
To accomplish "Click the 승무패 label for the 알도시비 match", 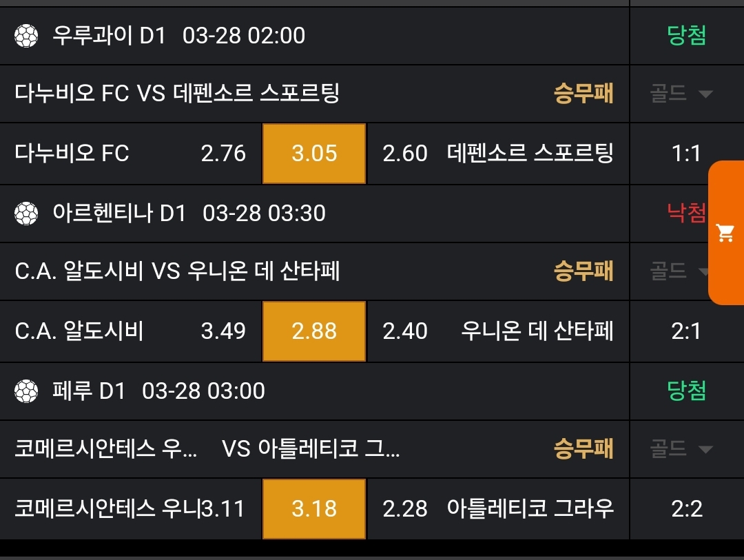I will [583, 271].
